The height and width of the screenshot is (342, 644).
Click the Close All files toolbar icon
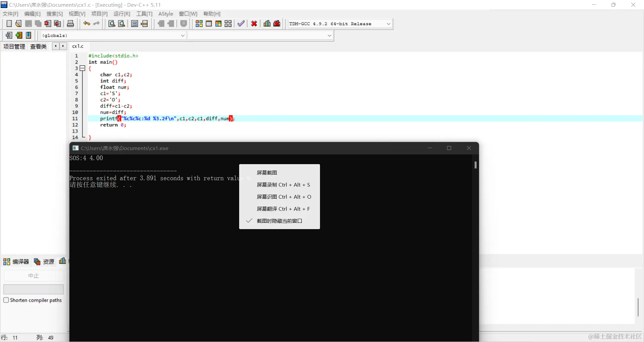point(58,24)
